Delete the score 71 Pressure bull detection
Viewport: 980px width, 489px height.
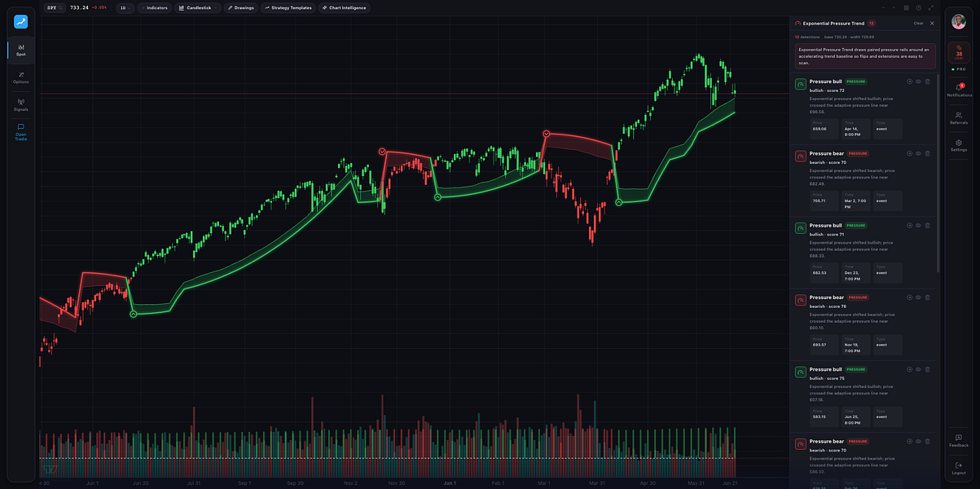(x=927, y=225)
